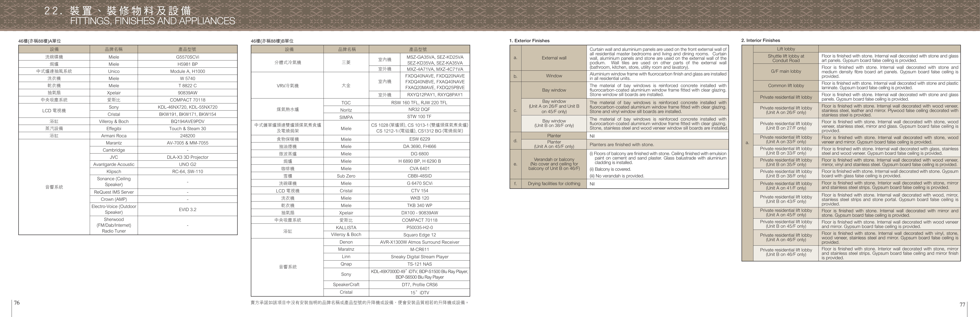Click model text 'RC-64, SW-110'
The height and width of the screenshot is (317, 980).
187,171
